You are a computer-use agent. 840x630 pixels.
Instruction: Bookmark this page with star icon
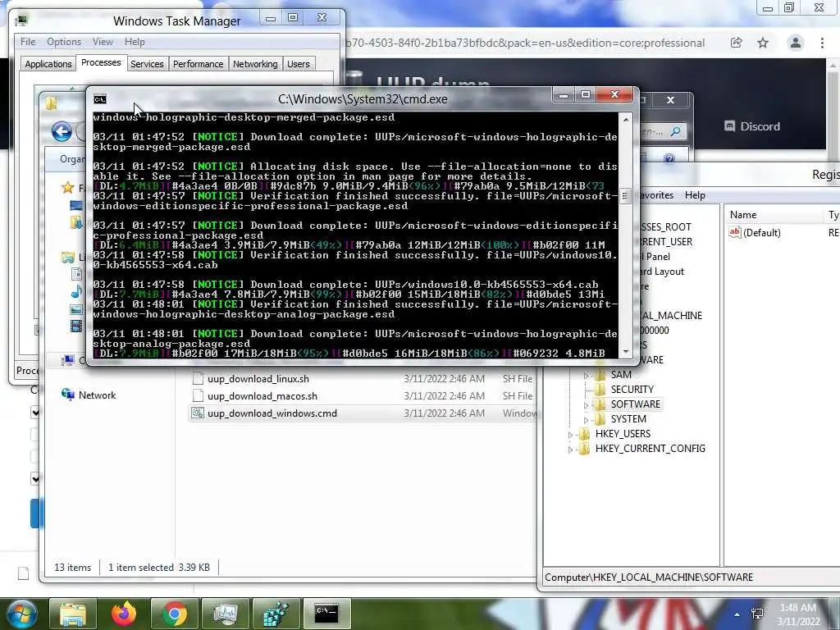(x=763, y=43)
